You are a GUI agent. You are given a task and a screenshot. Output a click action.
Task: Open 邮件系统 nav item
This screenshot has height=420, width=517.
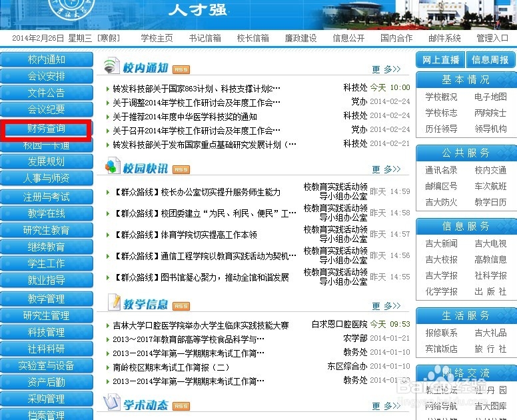[x=444, y=38]
